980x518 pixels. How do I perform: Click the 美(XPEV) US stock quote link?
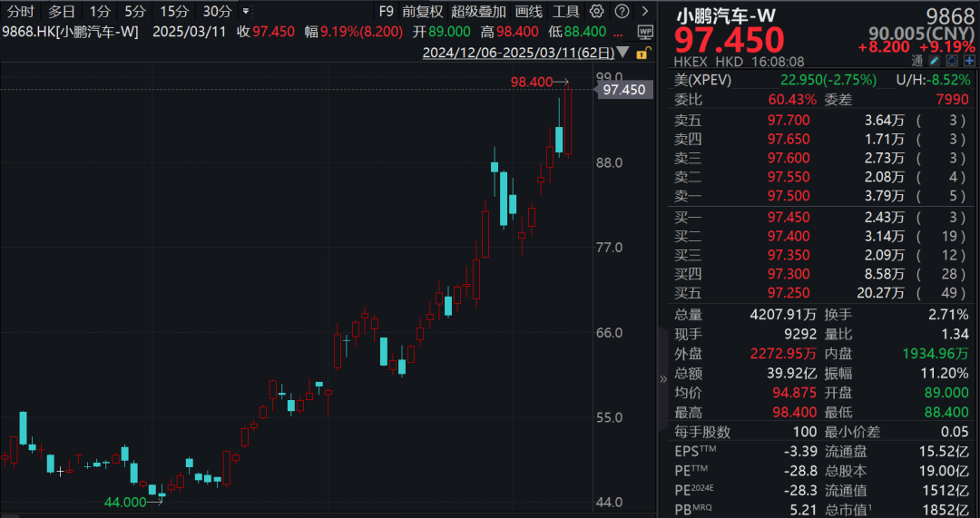[x=703, y=80]
